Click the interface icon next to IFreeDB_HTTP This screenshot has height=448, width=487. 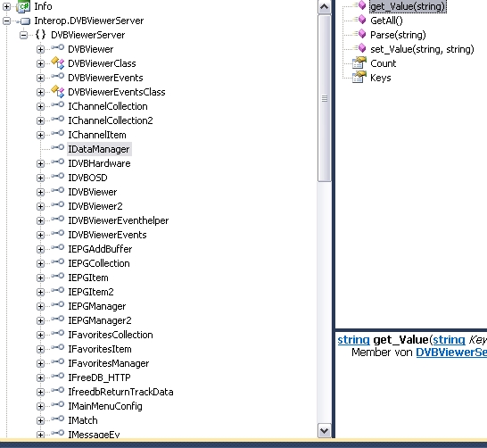58,376
